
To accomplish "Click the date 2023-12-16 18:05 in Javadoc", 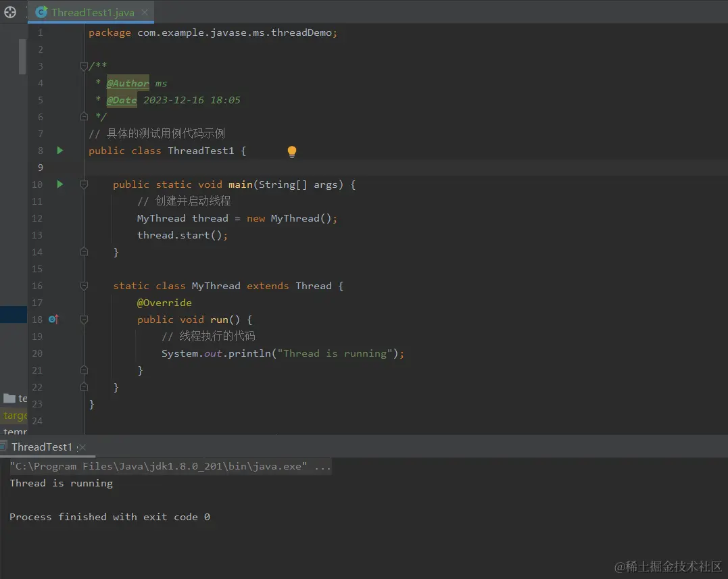I will 192,100.
